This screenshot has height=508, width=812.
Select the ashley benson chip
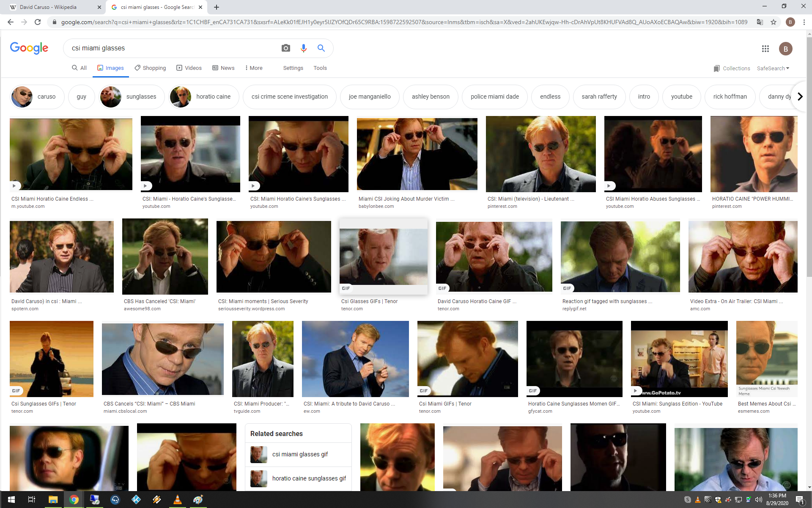point(431,97)
